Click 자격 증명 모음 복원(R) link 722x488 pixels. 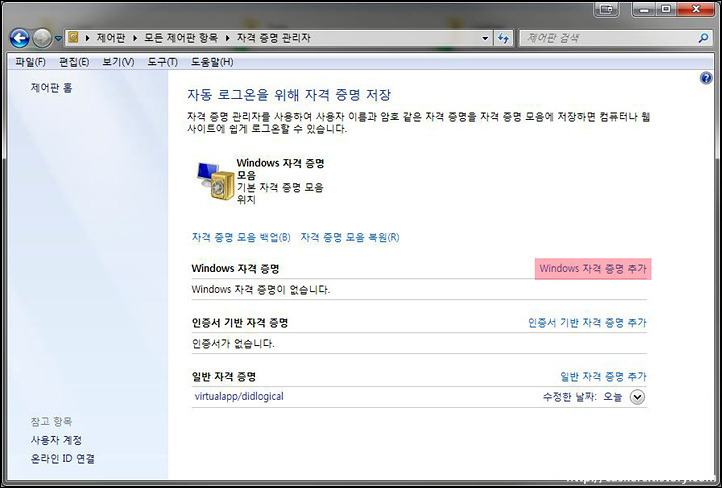click(350, 237)
